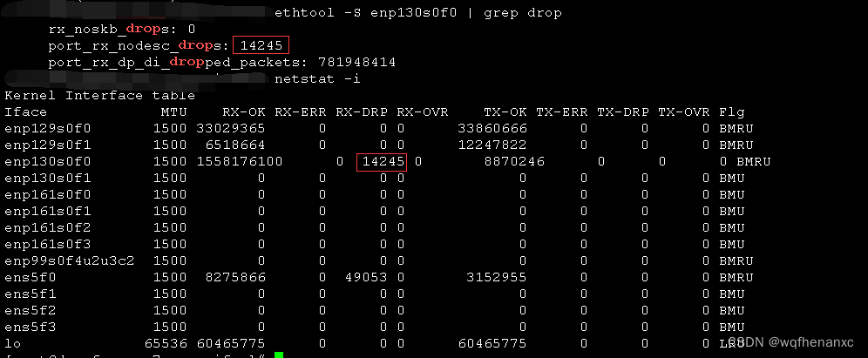
Task: Select interface name ens5f1
Action: click(31, 294)
